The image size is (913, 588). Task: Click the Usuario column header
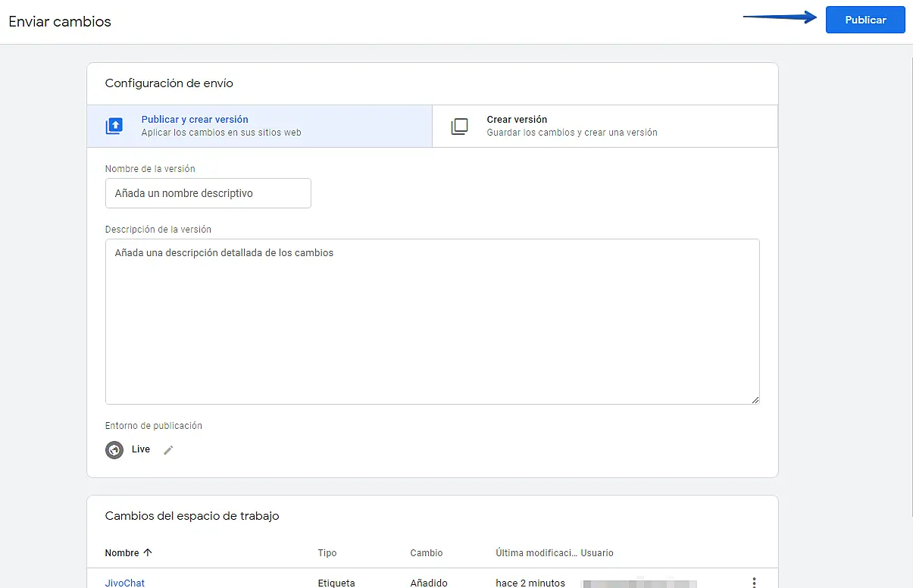[x=597, y=553]
